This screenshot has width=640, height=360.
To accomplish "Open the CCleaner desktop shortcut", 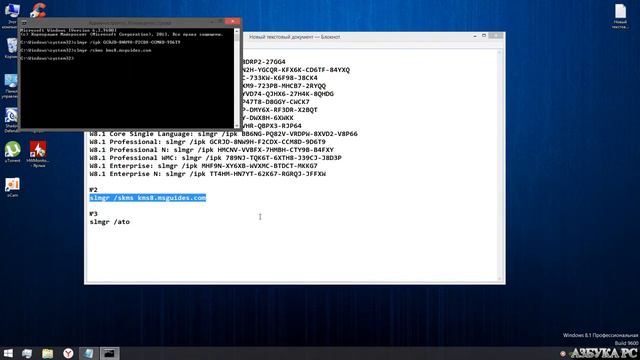I will tap(38, 10).
